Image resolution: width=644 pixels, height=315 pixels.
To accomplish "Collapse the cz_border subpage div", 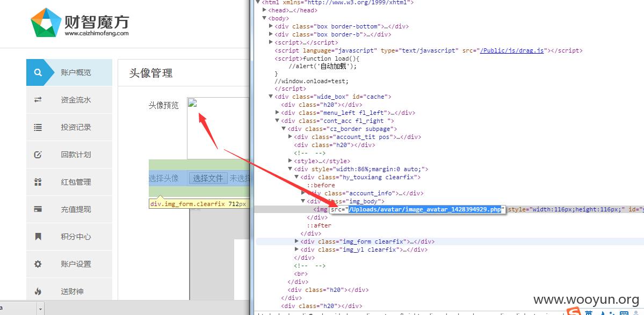I will (284, 129).
